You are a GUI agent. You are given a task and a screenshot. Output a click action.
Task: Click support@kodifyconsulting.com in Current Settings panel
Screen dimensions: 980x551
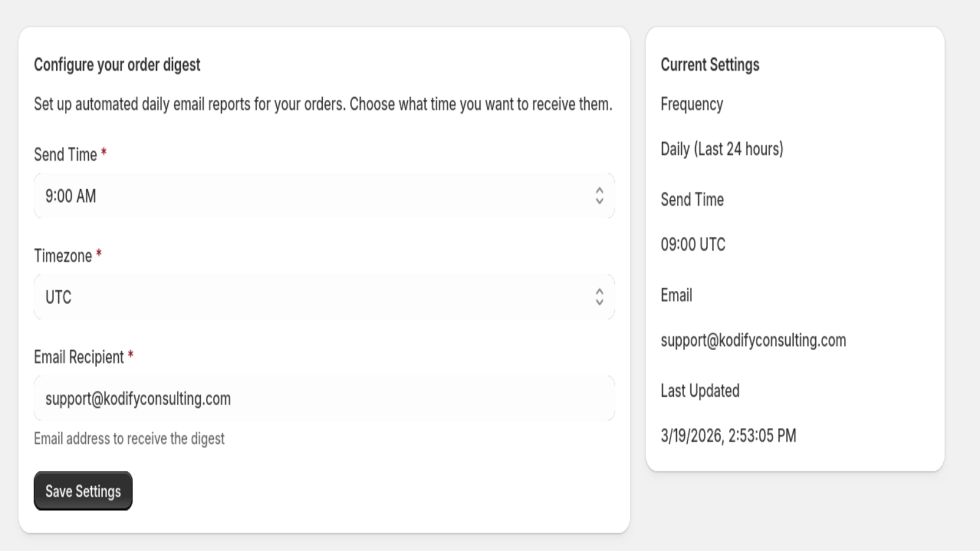753,340
